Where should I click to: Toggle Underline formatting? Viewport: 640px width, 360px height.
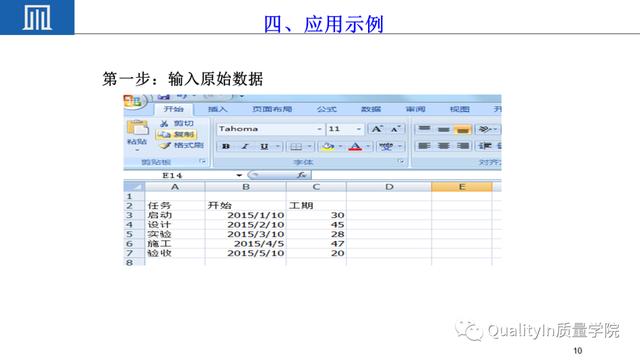coord(264,146)
